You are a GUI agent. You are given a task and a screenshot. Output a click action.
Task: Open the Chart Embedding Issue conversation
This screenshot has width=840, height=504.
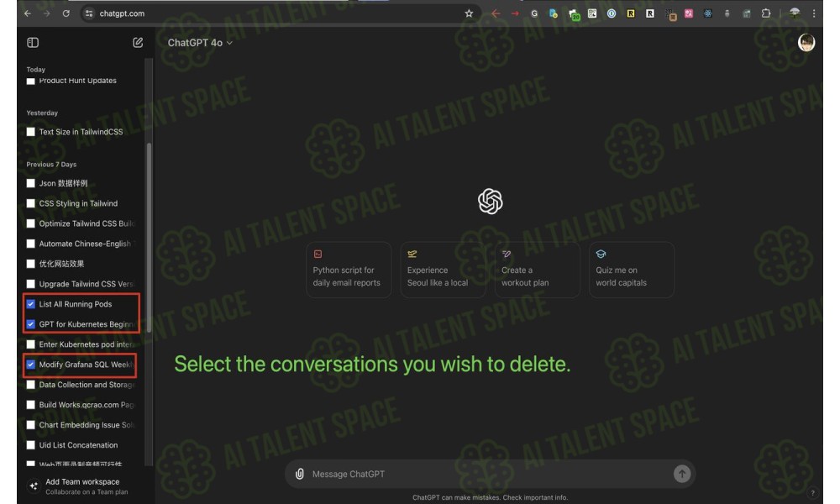coord(87,425)
